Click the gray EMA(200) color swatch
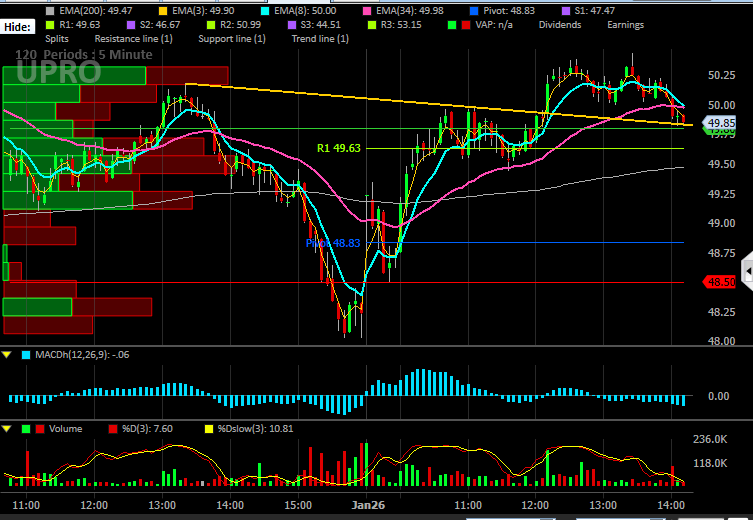753x520 pixels. pyautogui.click(x=50, y=11)
